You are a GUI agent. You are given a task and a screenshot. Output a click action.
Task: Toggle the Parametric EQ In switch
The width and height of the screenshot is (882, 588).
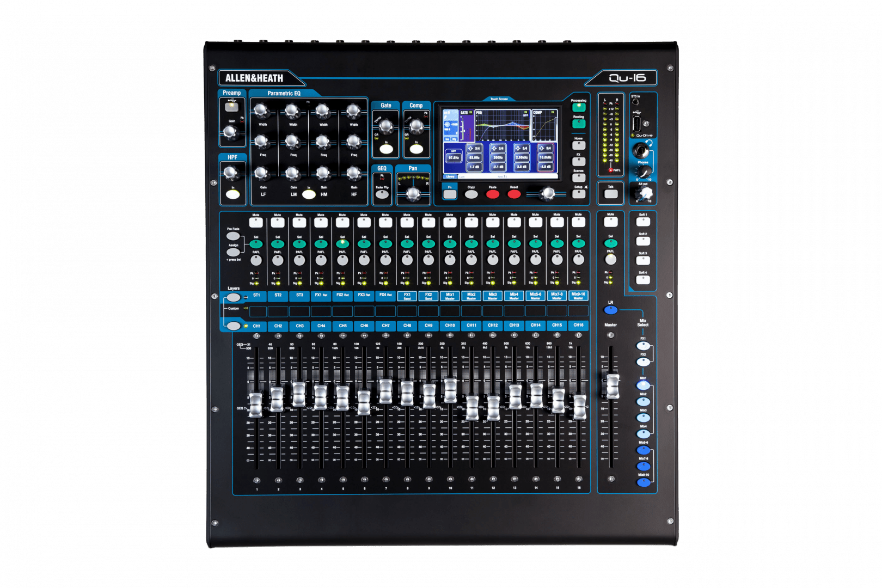[x=309, y=194]
